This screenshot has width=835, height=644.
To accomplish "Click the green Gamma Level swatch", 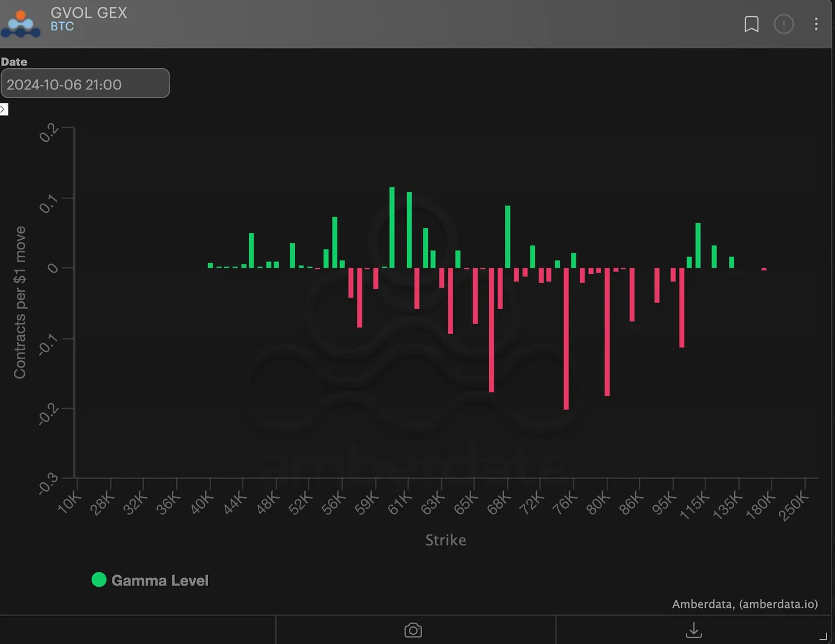I will pos(99,580).
